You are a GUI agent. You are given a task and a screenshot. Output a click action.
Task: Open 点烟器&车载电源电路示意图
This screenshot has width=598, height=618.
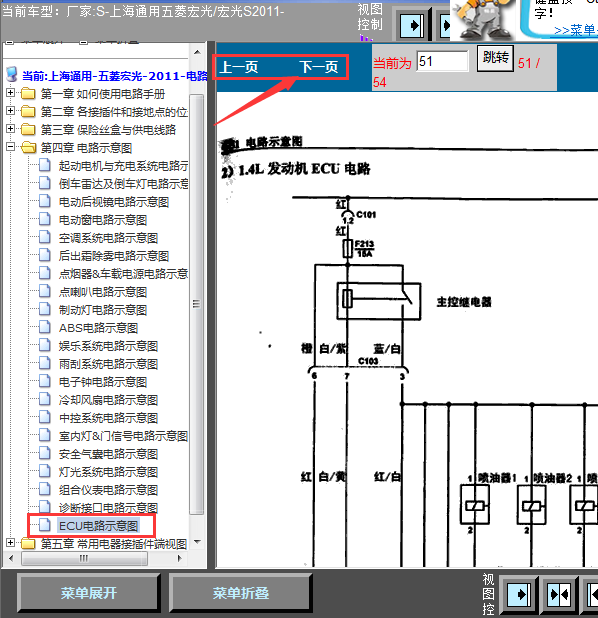[x=123, y=274]
